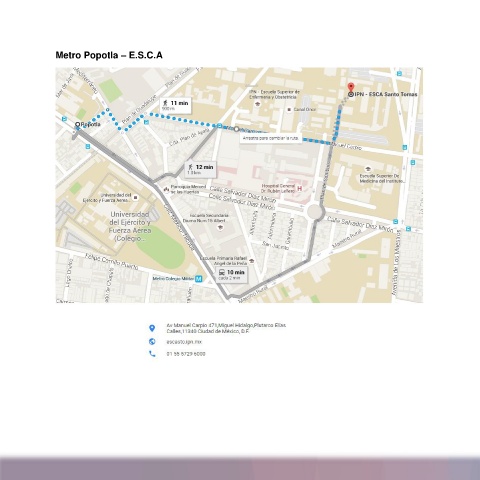The image size is (480, 480).
Task: Click the phone number 01 55 5729 6000
Action: click(x=186, y=354)
